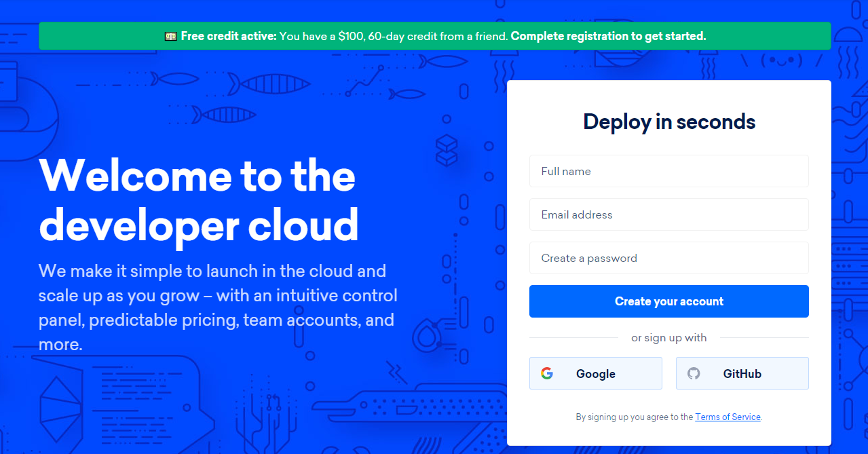Click the large striped fish illustration
Screen dimensions: 868x454
click(x=269, y=84)
